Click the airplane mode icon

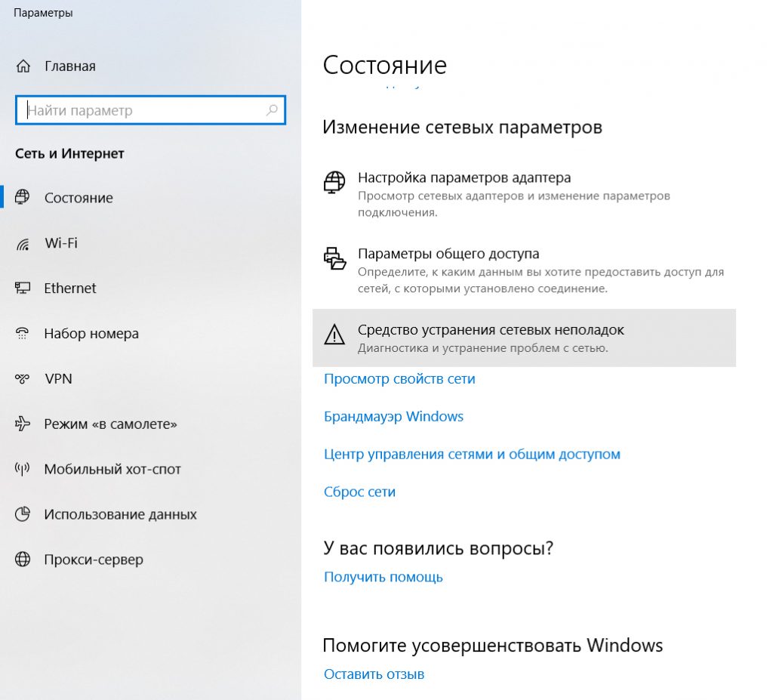[x=23, y=424]
